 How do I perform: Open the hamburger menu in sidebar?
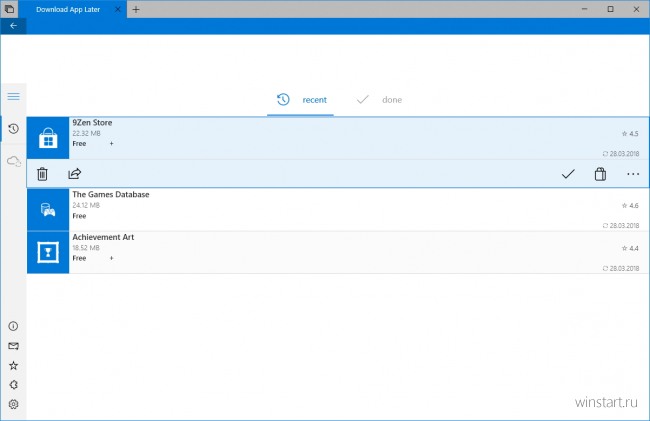click(13, 97)
